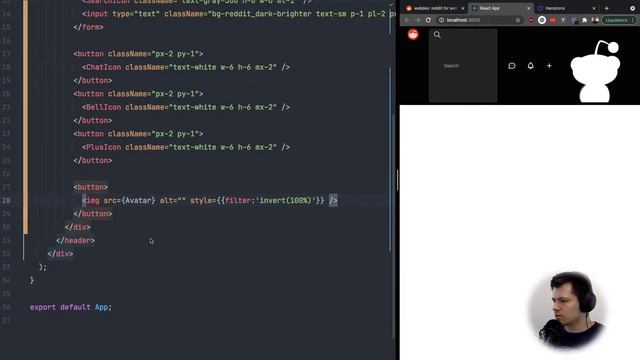
Task: Click the chat bubble icon in the header
Action: (512, 66)
